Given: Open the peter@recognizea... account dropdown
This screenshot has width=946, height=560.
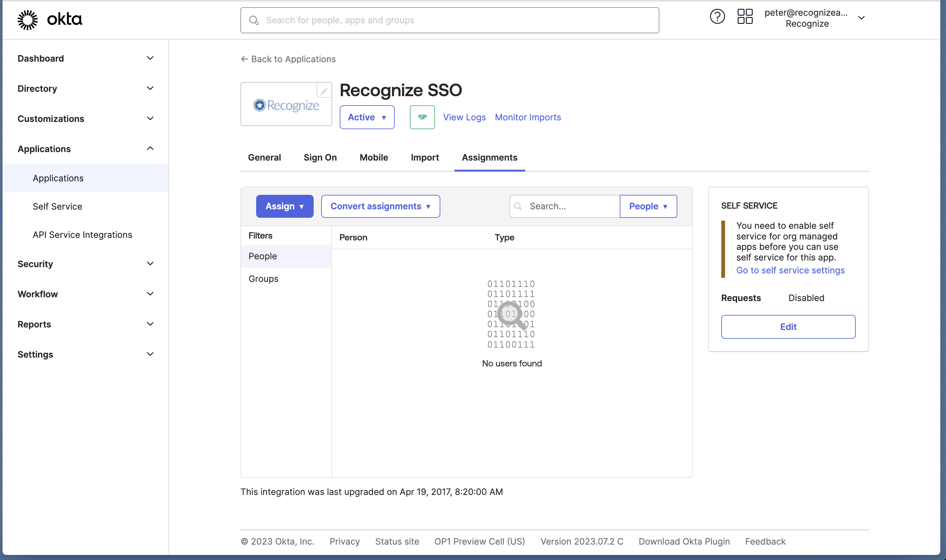Looking at the screenshot, I should point(814,18).
